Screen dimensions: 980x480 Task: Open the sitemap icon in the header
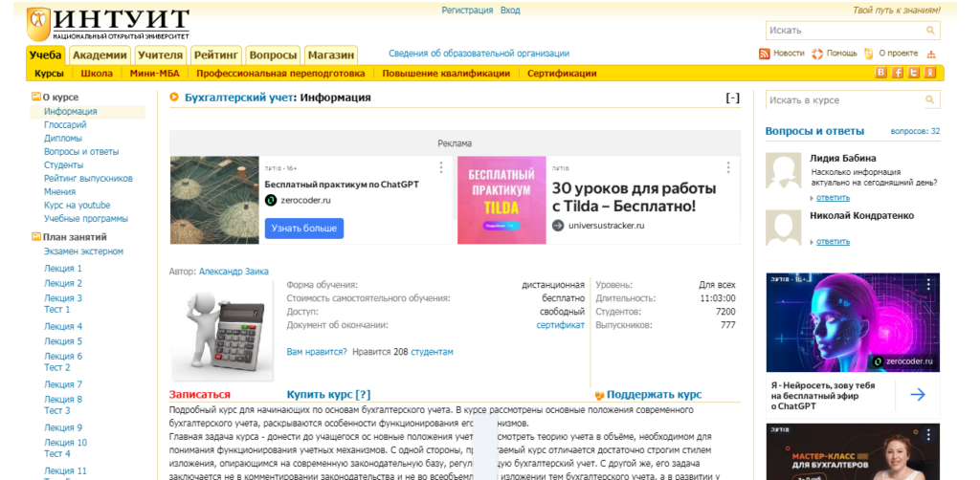[931, 54]
